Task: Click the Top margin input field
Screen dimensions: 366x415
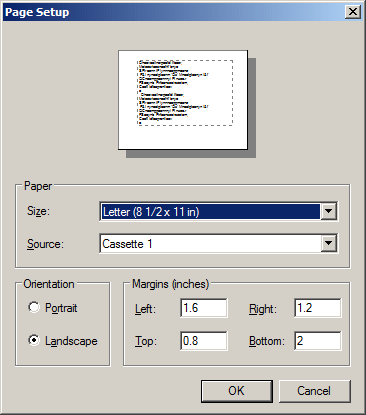Action: click(204, 341)
